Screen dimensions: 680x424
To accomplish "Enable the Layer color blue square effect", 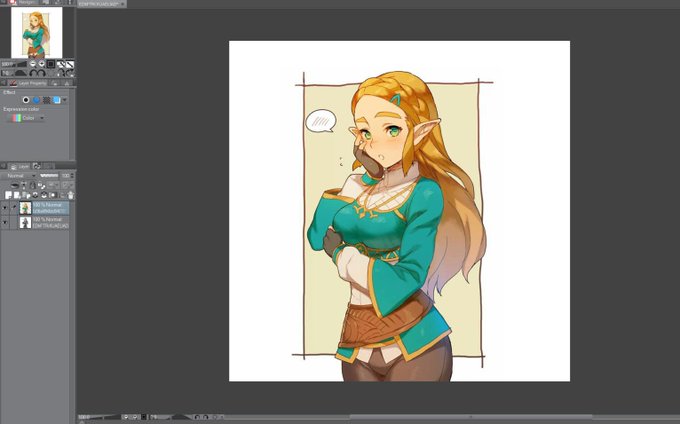I will pyautogui.click(x=56, y=100).
